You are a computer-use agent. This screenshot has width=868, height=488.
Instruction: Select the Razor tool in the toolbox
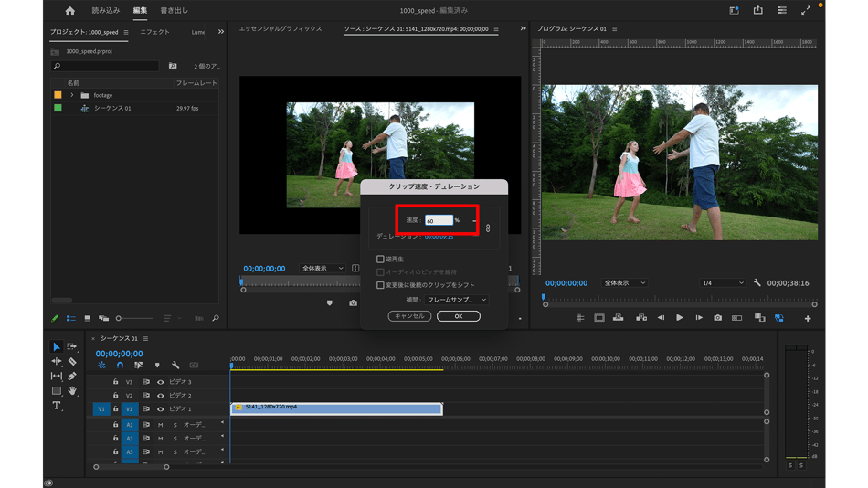tap(72, 362)
